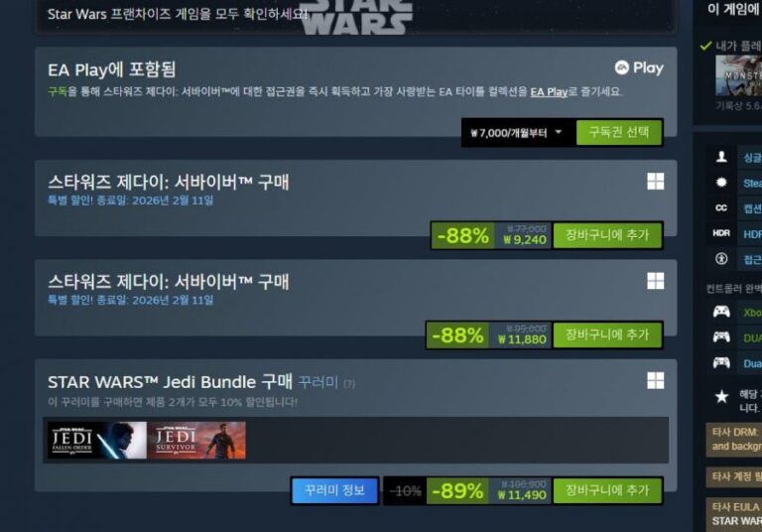
Task: Click the accessibility icon in the sidebar
Action: tap(721, 259)
